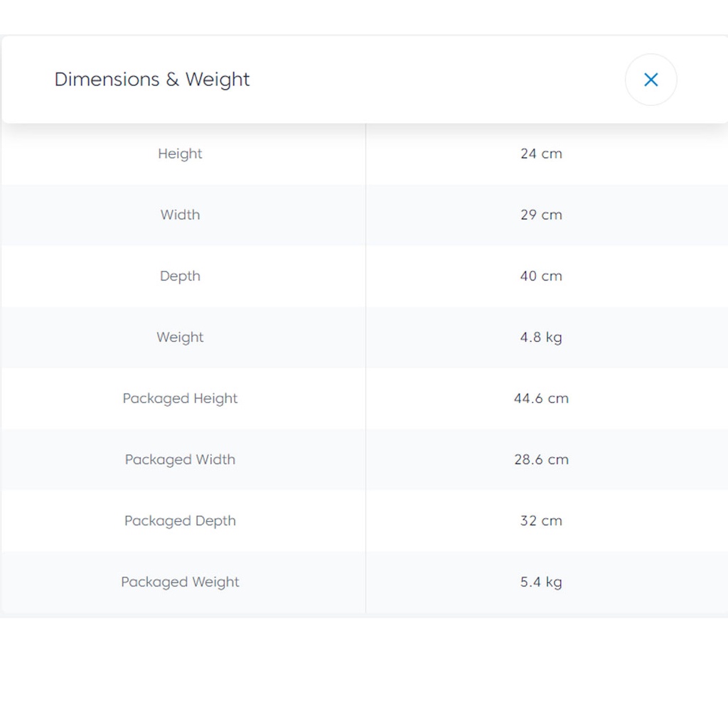728x728 pixels.
Task: Click the Dimensions & Weight heading
Action: pyautogui.click(x=152, y=79)
